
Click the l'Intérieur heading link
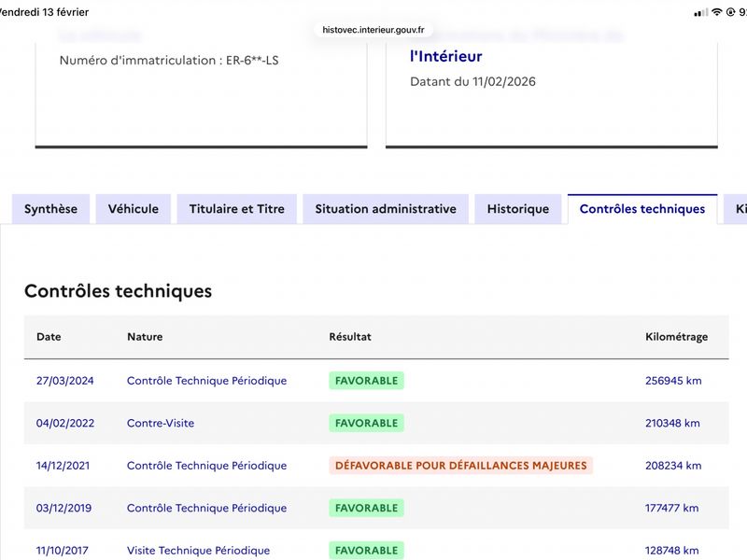tap(446, 56)
